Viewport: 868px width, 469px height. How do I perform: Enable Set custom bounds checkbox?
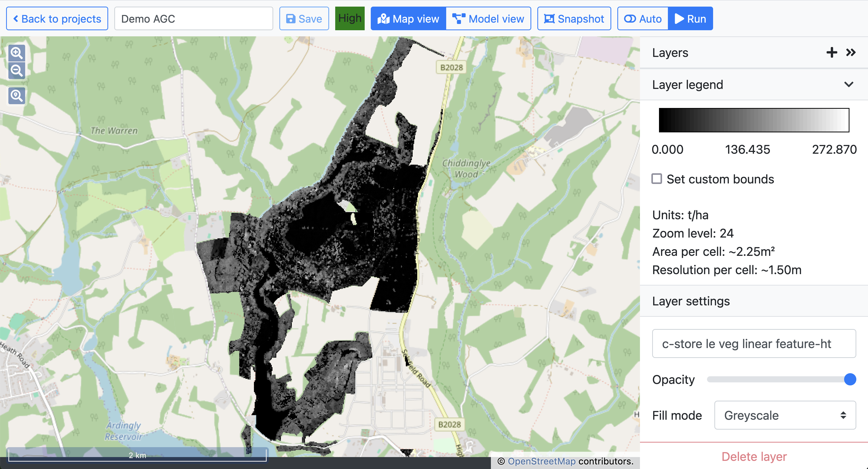point(656,179)
